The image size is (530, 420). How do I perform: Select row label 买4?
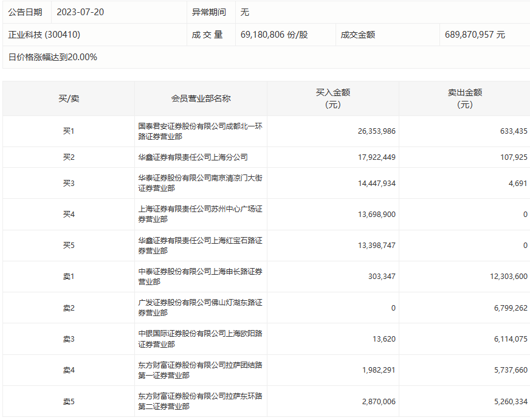(69, 214)
